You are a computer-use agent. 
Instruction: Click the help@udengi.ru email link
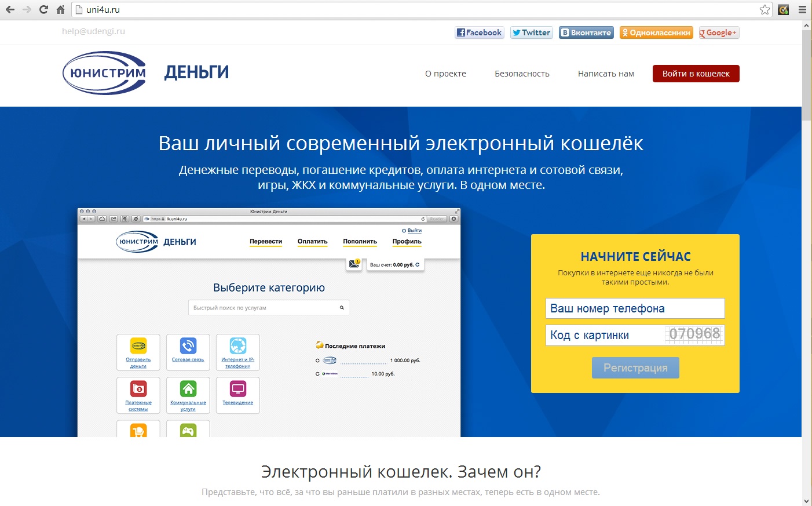pyautogui.click(x=93, y=31)
